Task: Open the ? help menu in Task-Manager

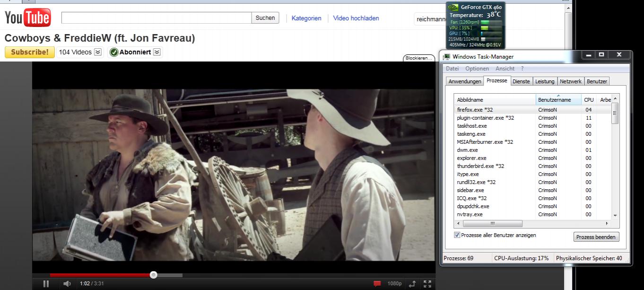Action: [x=522, y=69]
